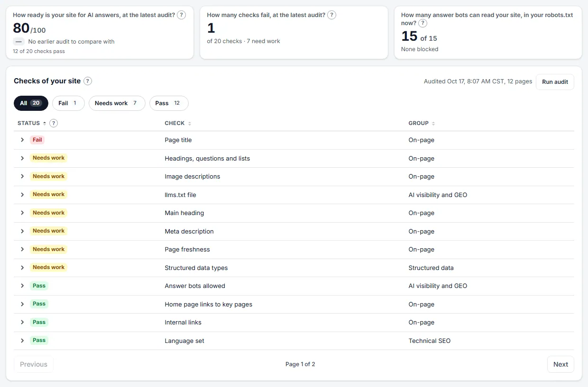Open help icon beside AI readiness question
This screenshot has width=588, height=387.
pos(181,15)
